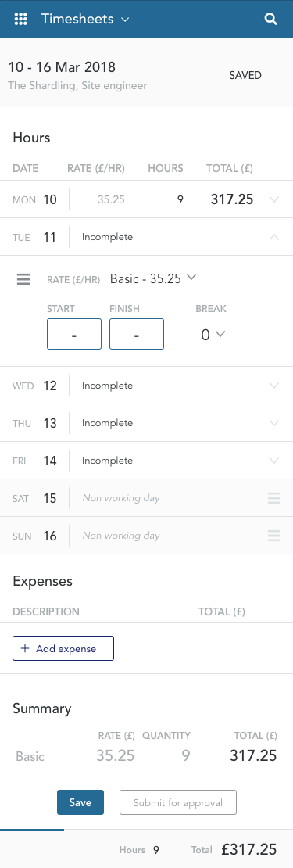
Task: Open the Timesheets dropdown menu
Action: pos(85,19)
